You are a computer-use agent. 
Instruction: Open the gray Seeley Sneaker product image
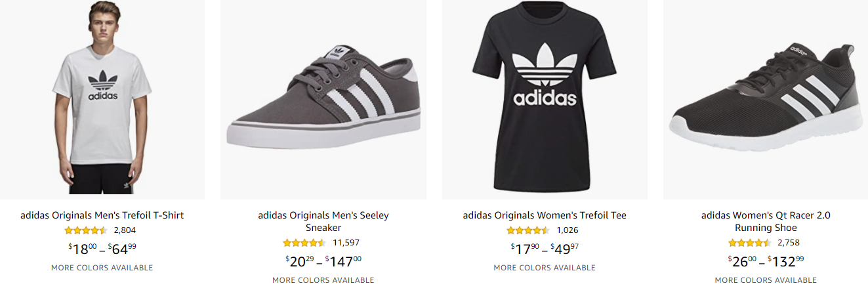323,98
